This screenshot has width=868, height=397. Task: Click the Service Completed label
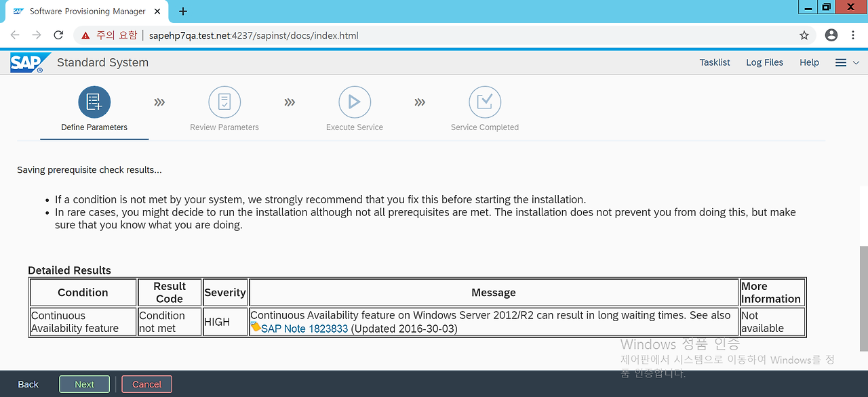pos(485,127)
